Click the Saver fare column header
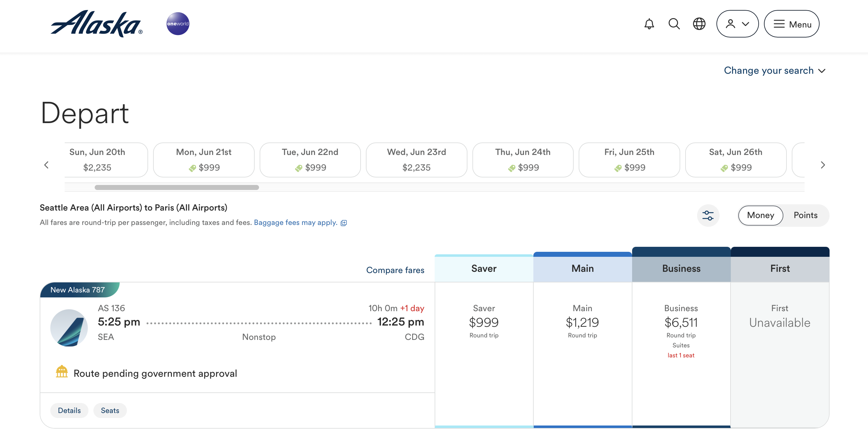Screen dimensions: 868x438 coord(484,268)
